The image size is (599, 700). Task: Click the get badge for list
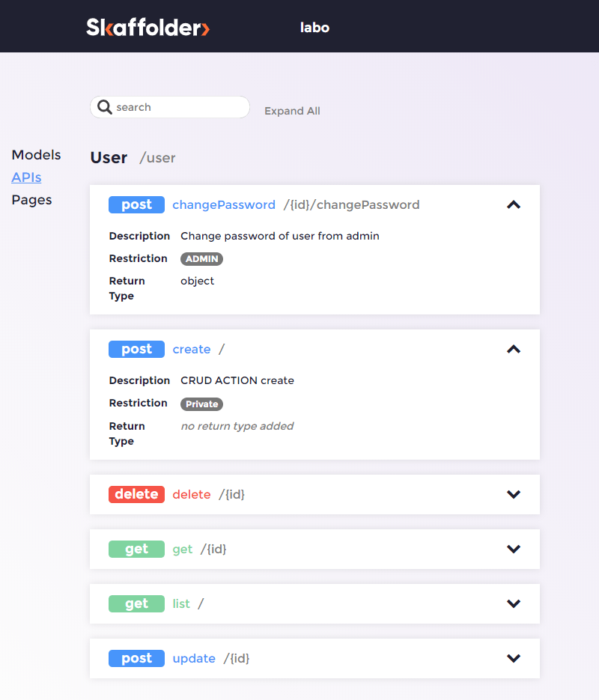click(136, 603)
